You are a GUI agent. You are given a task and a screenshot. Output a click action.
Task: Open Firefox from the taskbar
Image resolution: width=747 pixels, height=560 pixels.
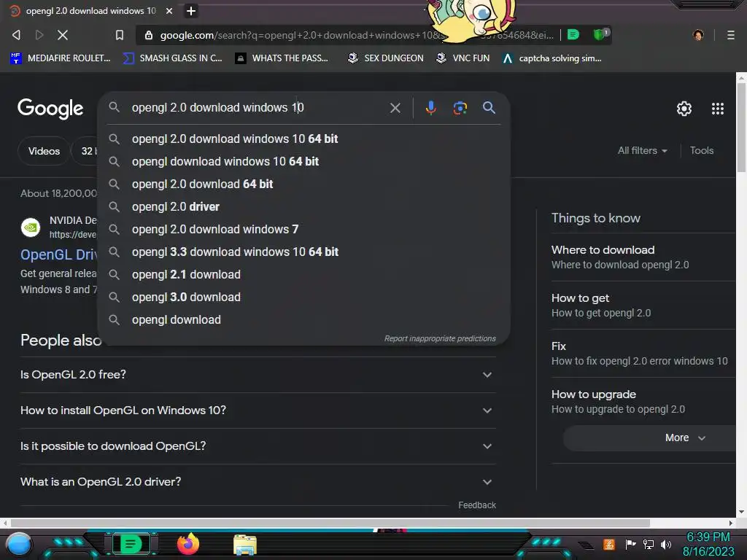click(187, 544)
